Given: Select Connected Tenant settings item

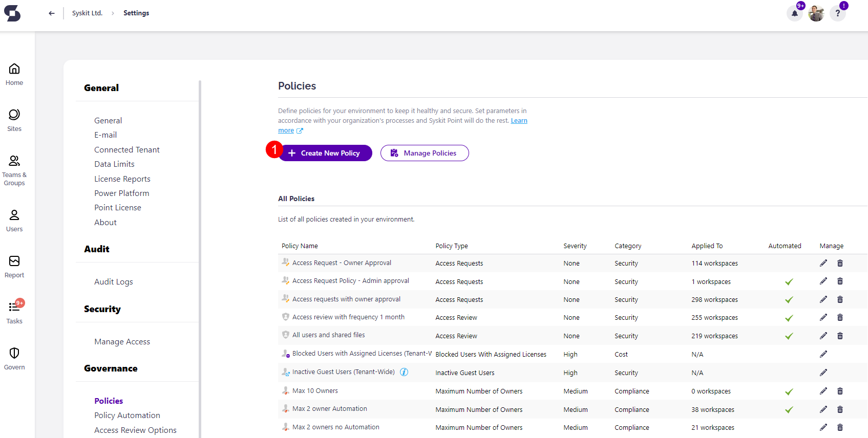Looking at the screenshot, I should point(126,150).
